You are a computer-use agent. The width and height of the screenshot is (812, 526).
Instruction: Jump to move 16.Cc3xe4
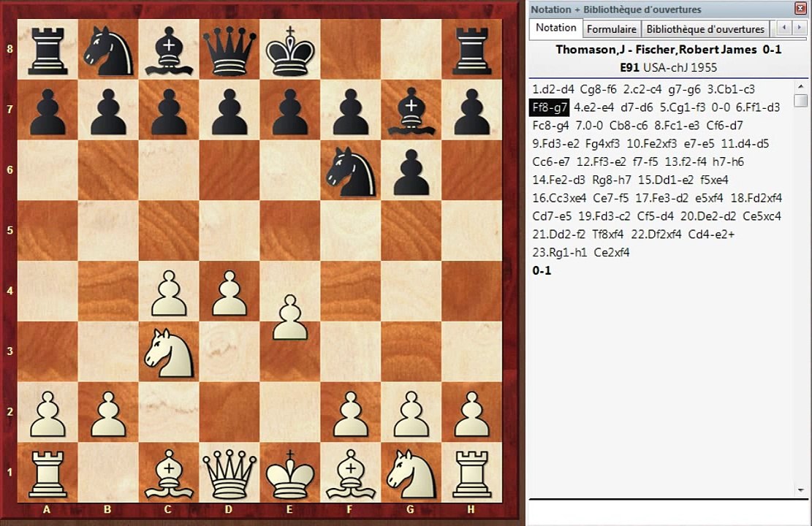[x=559, y=198]
